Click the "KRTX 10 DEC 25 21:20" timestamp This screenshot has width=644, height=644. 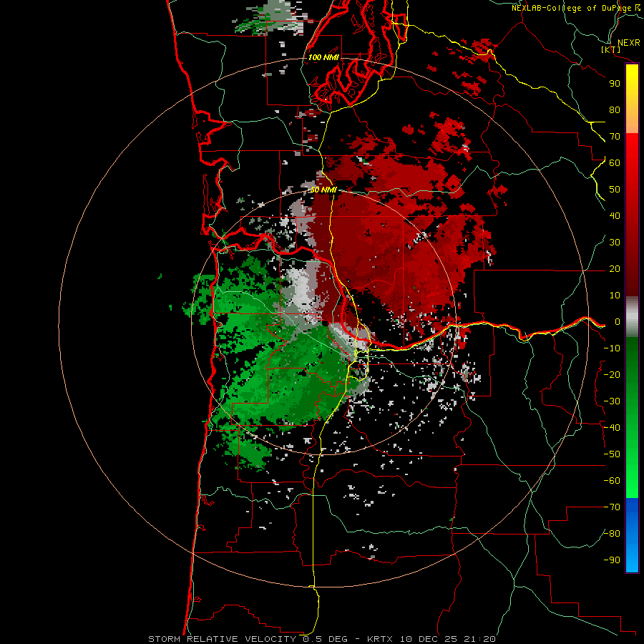pos(431,639)
